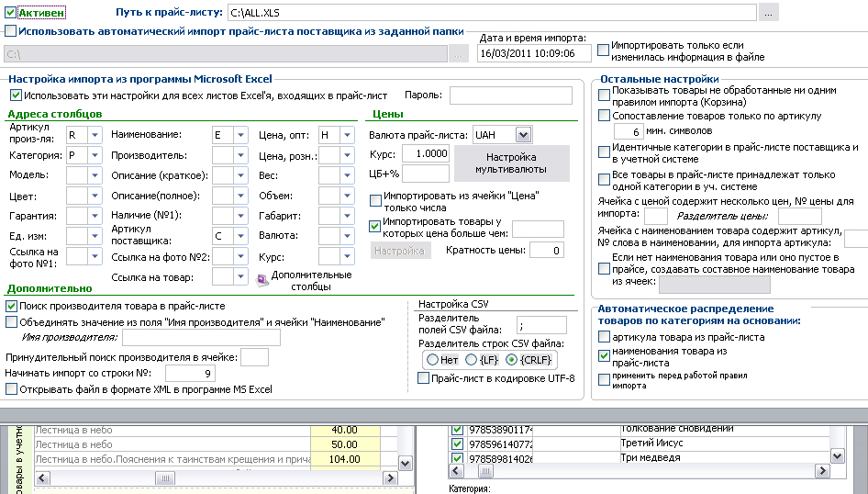The image size is (868, 494).
Task: Select the 50.00 price cell
Action: coord(345,444)
